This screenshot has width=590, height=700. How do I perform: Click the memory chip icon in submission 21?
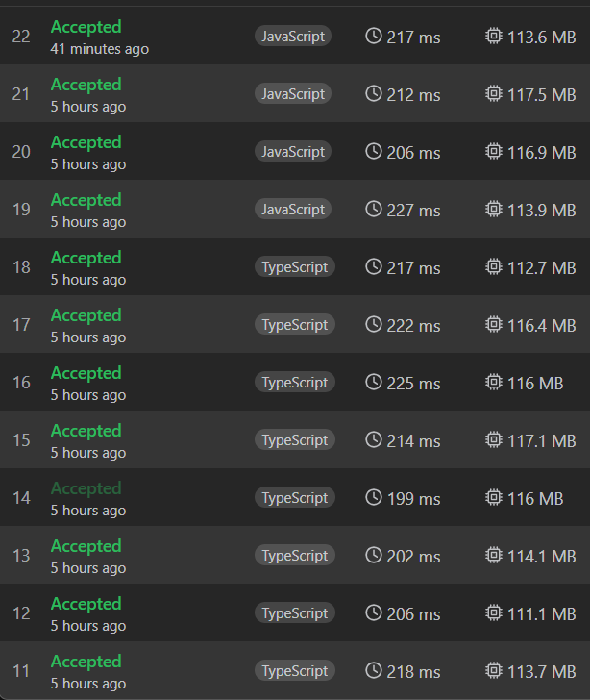pyautogui.click(x=494, y=94)
